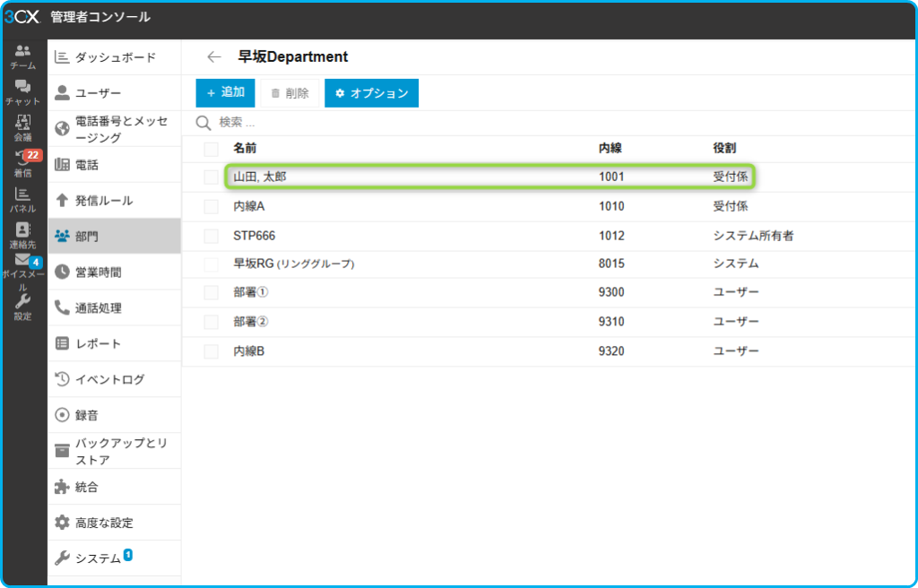This screenshot has width=918, height=588.
Task: Tick the checkbox for STP666 row
Action: pyautogui.click(x=211, y=237)
